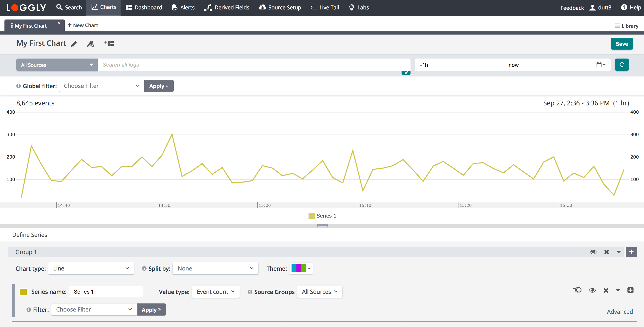This screenshot has width=644, height=327.
Task: Open the Help menu
Action: tap(631, 7)
